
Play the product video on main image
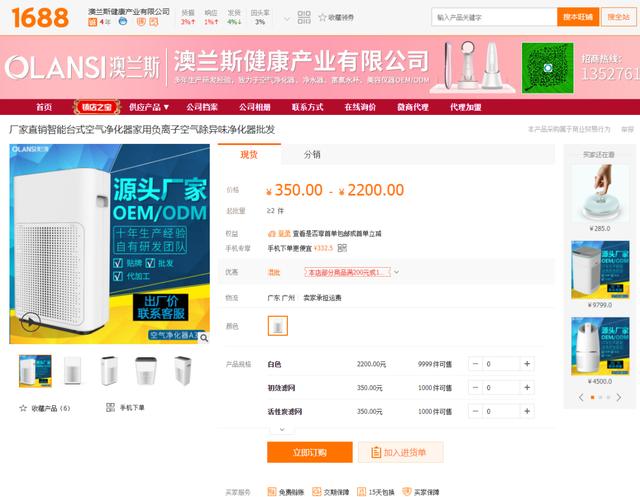pos(30,322)
